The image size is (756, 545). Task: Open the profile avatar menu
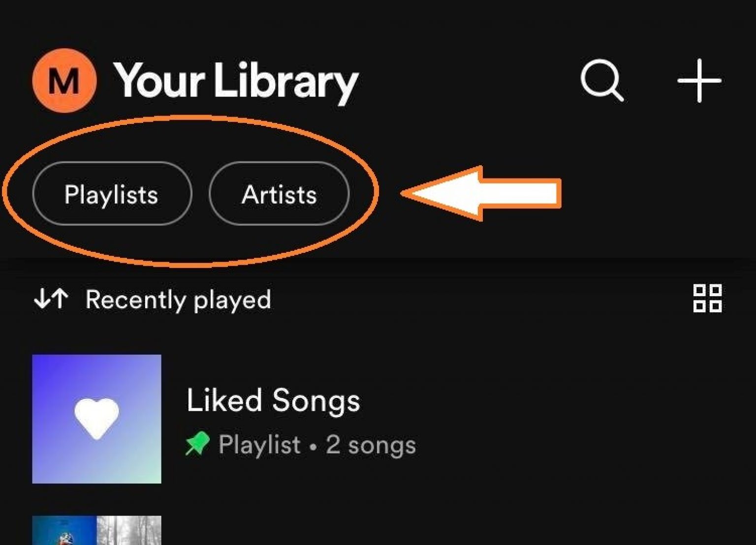coord(63,81)
